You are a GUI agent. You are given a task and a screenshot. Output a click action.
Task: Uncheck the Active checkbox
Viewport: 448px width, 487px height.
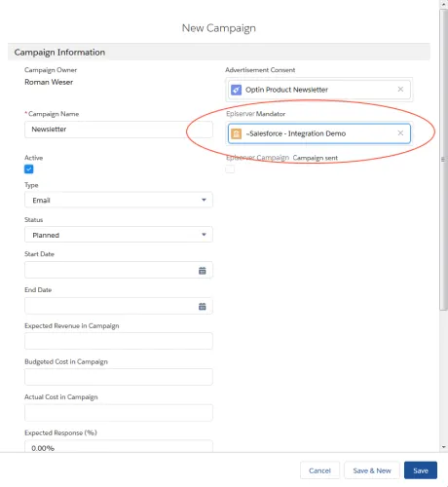point(29,169)
